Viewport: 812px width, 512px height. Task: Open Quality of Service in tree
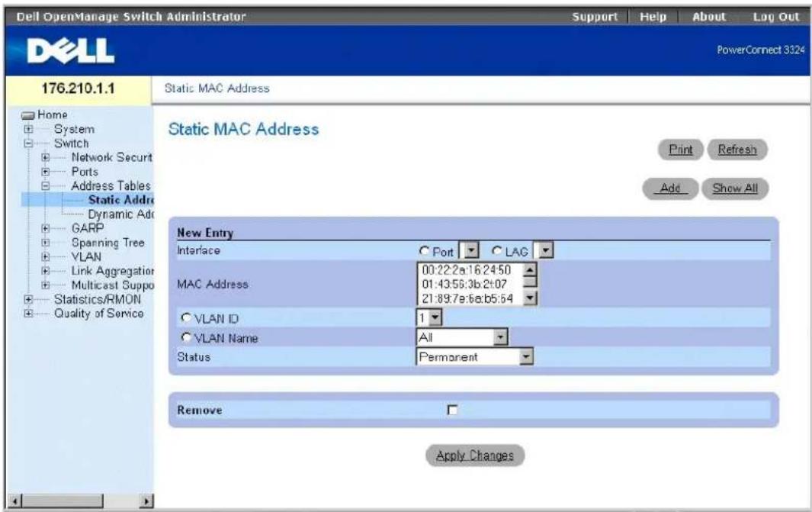tap(99, 314)
